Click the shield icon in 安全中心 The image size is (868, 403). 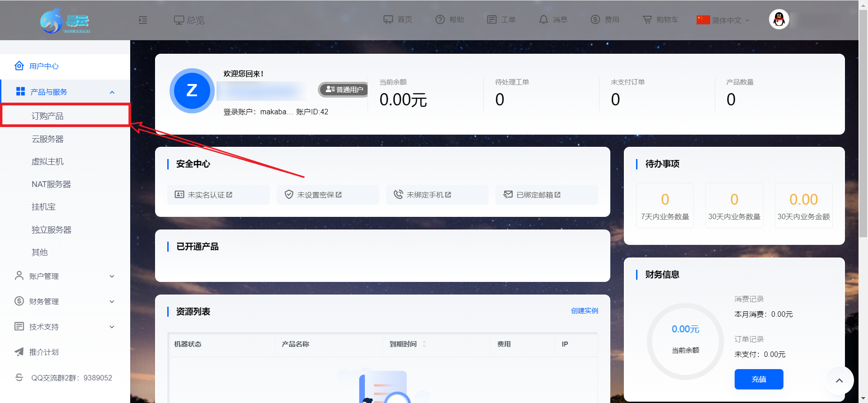289,194
